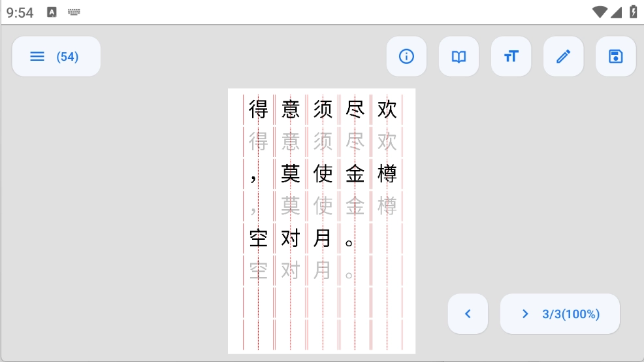
Task: Tap the black character 樽 in the grid
Action: pyautogui.click(x=387, y=174)
